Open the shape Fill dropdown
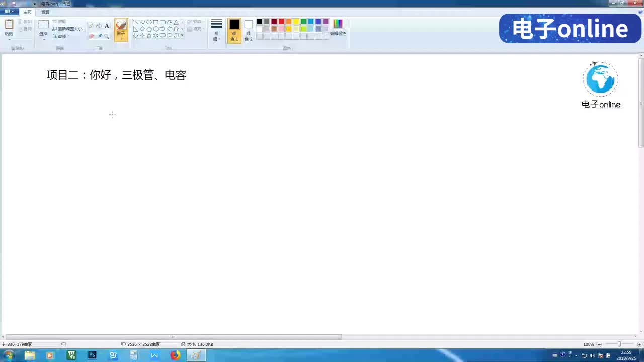 [194, 29]
